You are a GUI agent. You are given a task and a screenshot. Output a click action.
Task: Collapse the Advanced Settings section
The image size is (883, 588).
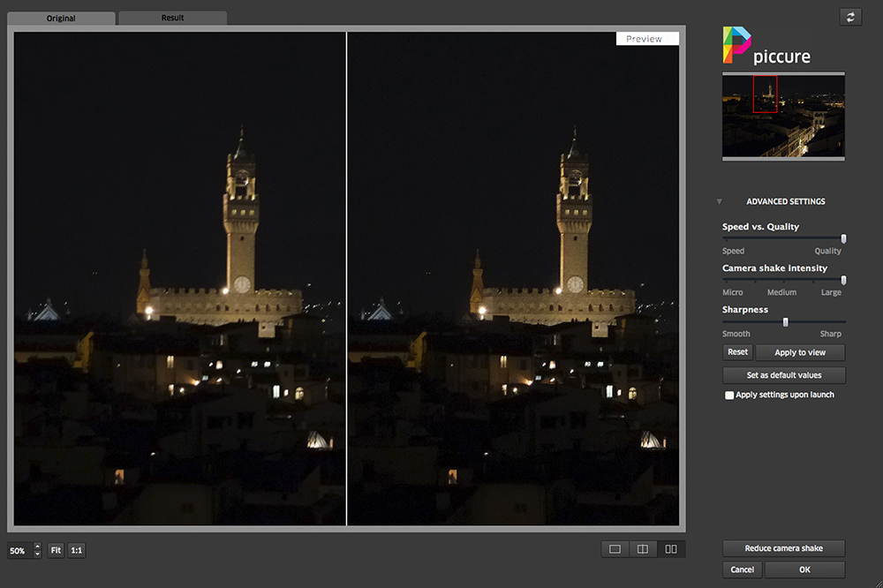click(720, 202)
